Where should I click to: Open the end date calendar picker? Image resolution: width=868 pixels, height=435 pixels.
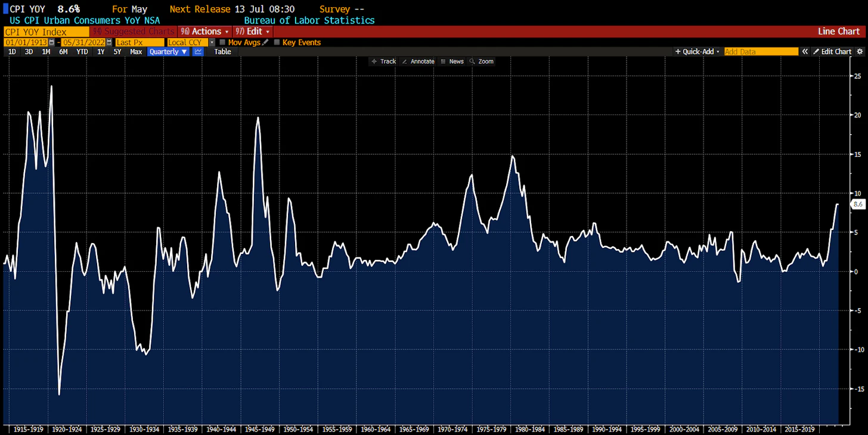pyautogui.click(x=109, y=42)
